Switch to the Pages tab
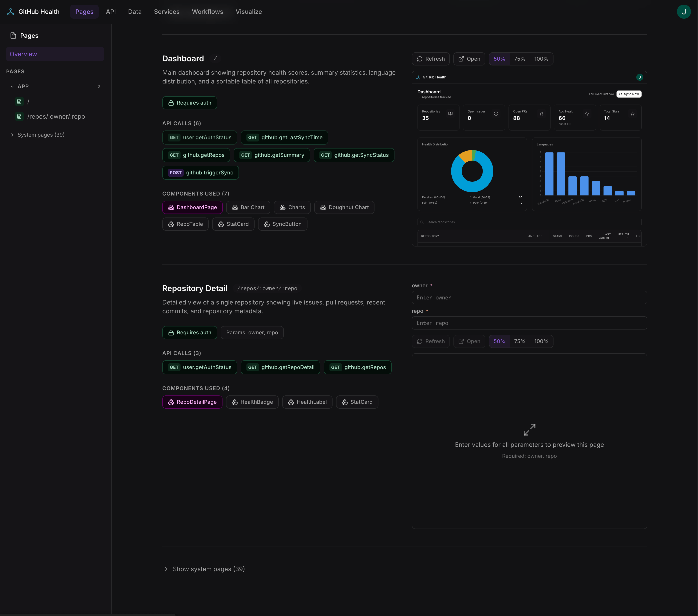The width and height of the screenshot is (698, 616). pos(84,12)
